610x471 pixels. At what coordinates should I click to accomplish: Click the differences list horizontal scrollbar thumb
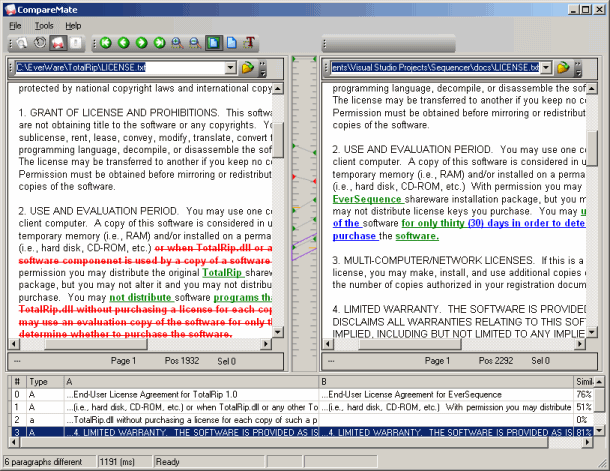point(284,442)
